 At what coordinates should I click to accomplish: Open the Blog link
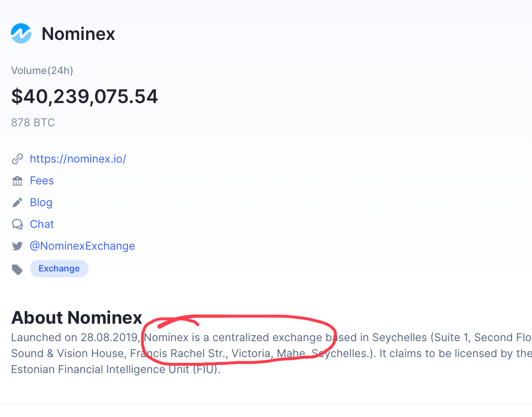point(41,203)
